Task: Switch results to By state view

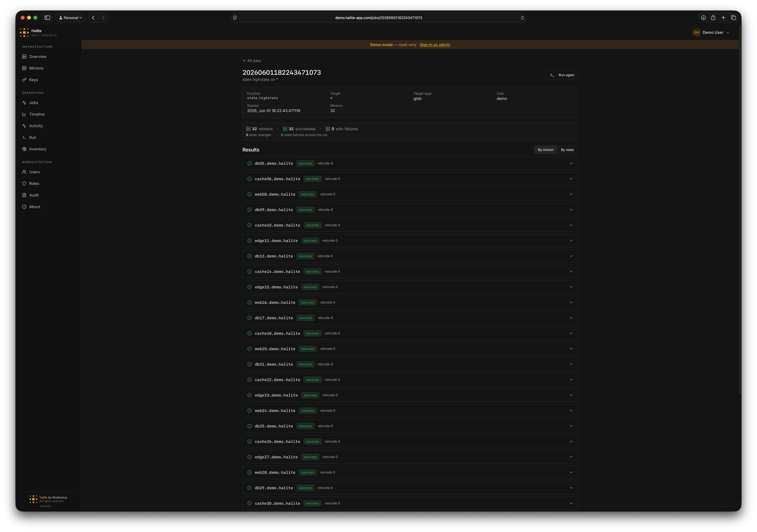Action: click(x=567, y=150)
